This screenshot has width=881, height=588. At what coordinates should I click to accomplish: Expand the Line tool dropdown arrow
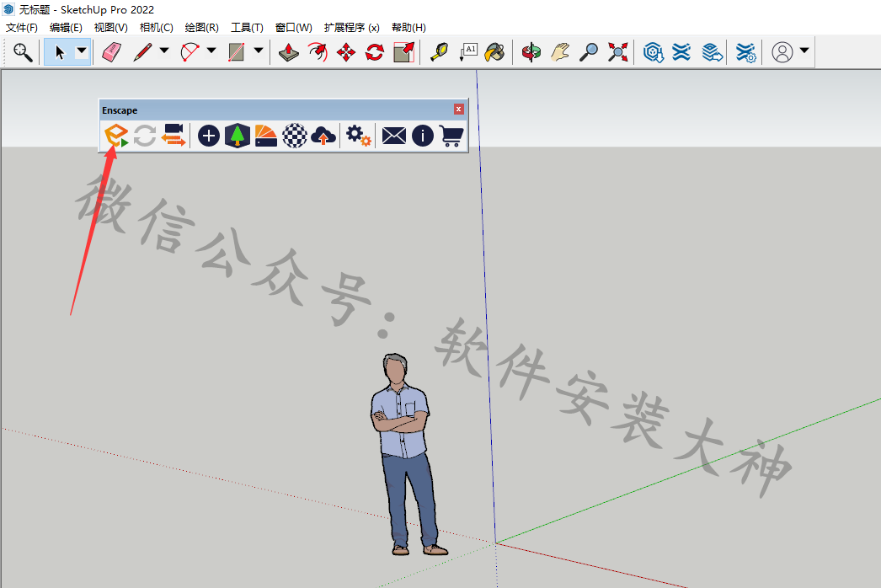pos(164,51)
